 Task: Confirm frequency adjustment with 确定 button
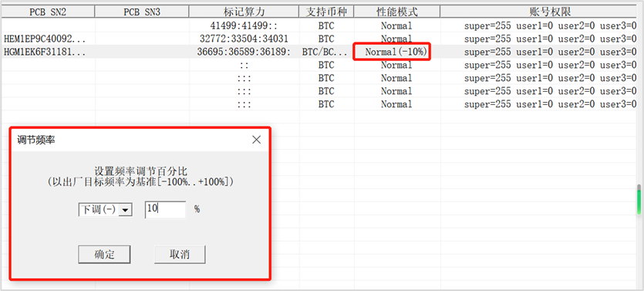click(104, 255)
